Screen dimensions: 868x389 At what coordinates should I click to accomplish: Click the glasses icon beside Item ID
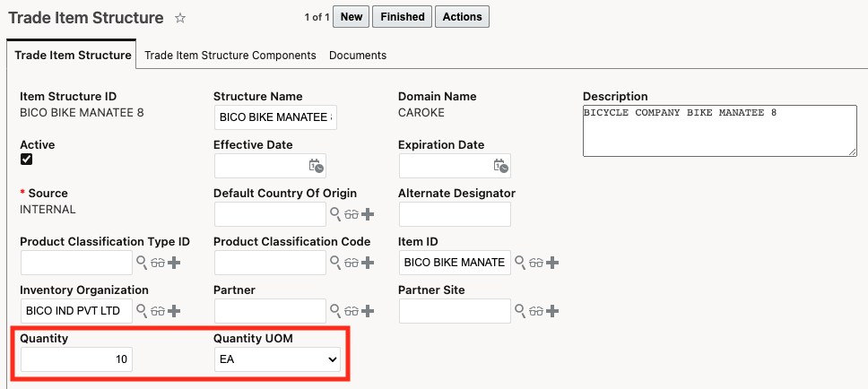[536, 263]
